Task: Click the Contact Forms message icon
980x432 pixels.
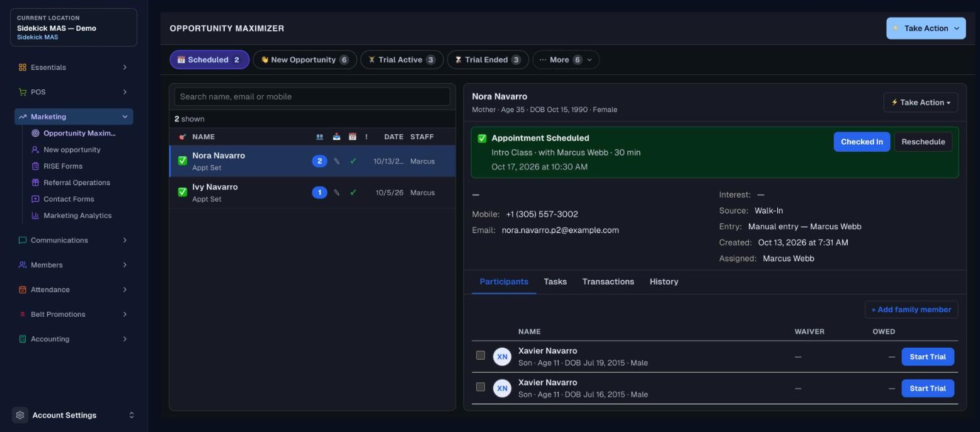Action: pyautogui.click(x=35, y=199)
